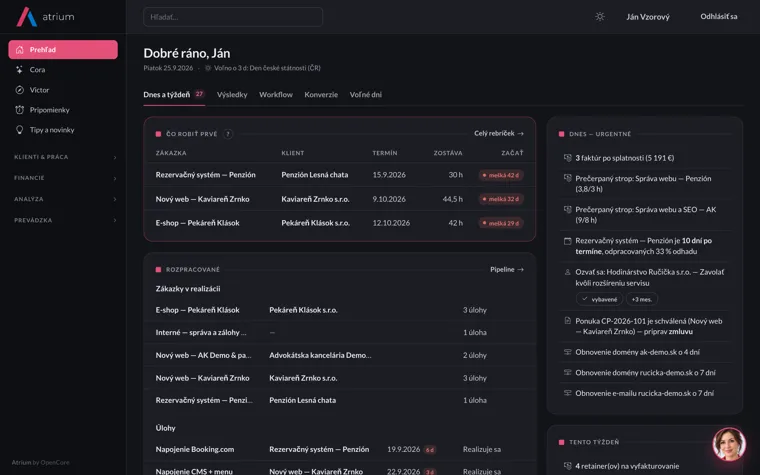Switch to the Workflow tab

click(x=276, y=95)
